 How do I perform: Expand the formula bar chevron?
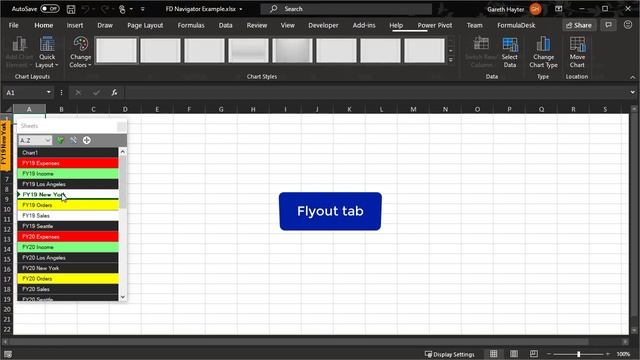tap(632, 92)
